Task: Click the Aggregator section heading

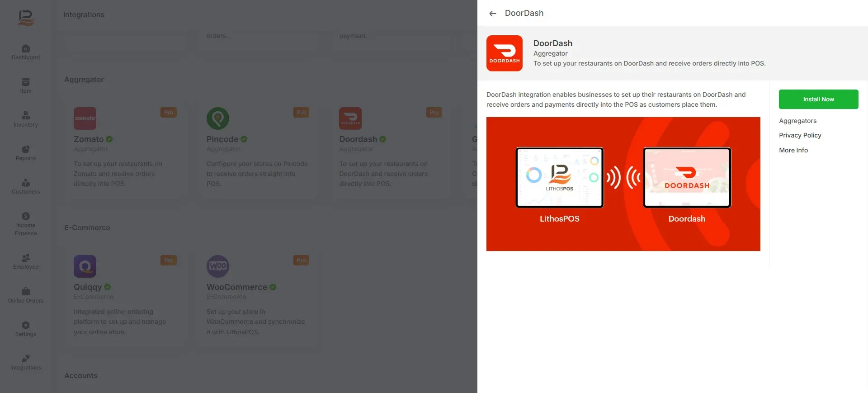Action: (x=84, y=80)
